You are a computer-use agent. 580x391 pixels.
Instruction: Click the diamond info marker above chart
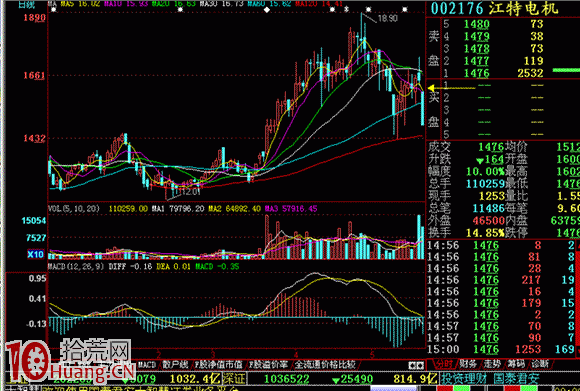267,10
